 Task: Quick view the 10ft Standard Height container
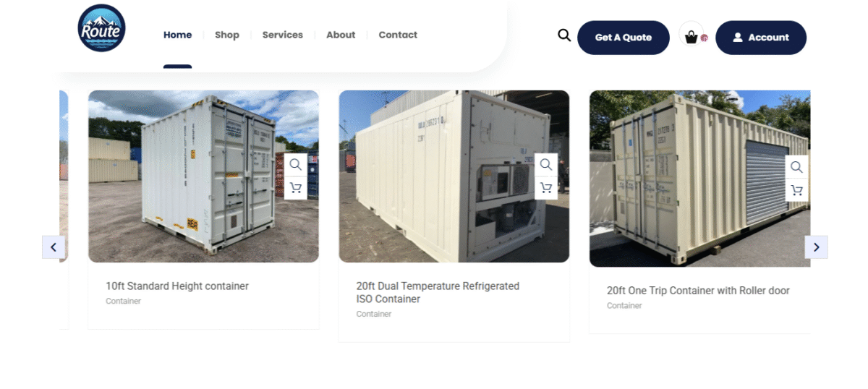295,165
